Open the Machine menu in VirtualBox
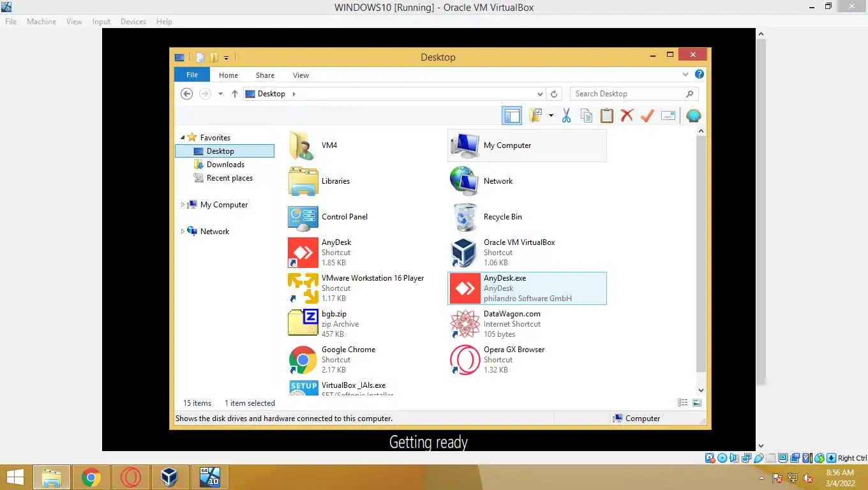Image resolution: width=868 pixels, height=490 pixels. (41, 21)
